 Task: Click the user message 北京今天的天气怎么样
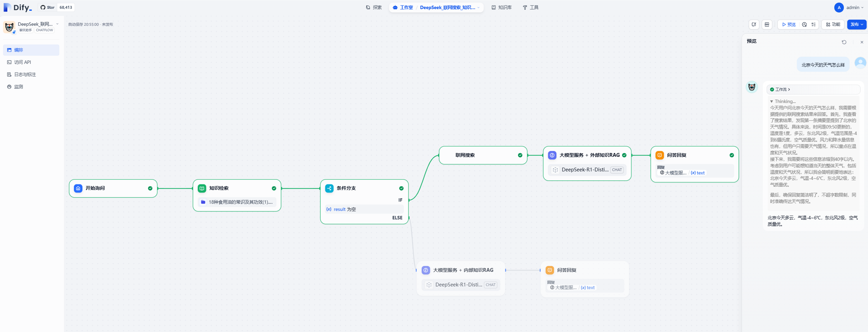click(x=823, y=65)
